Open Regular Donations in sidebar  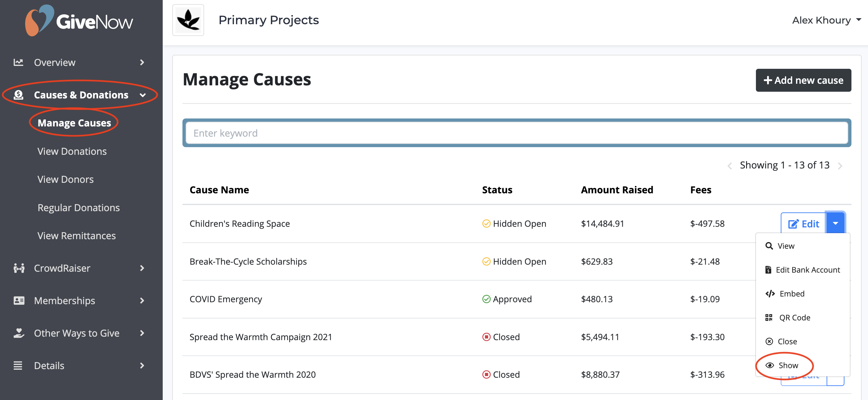[x=79, y=208]
